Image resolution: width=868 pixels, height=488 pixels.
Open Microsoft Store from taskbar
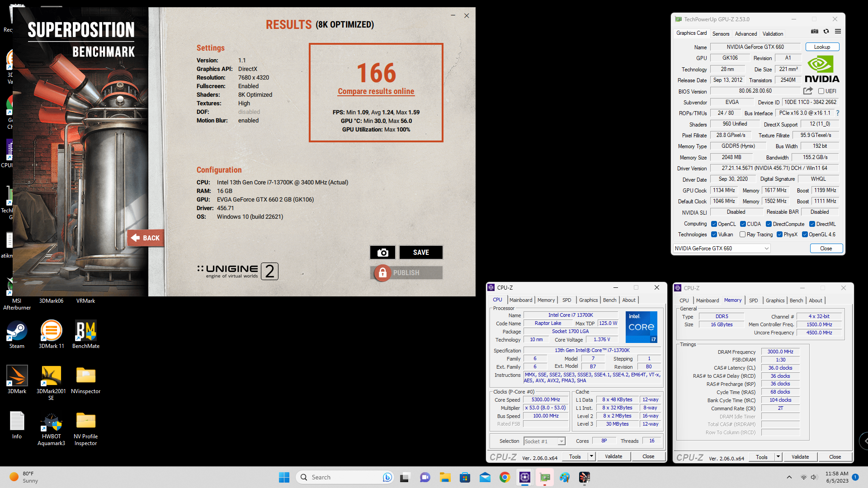tap(465, 477)
